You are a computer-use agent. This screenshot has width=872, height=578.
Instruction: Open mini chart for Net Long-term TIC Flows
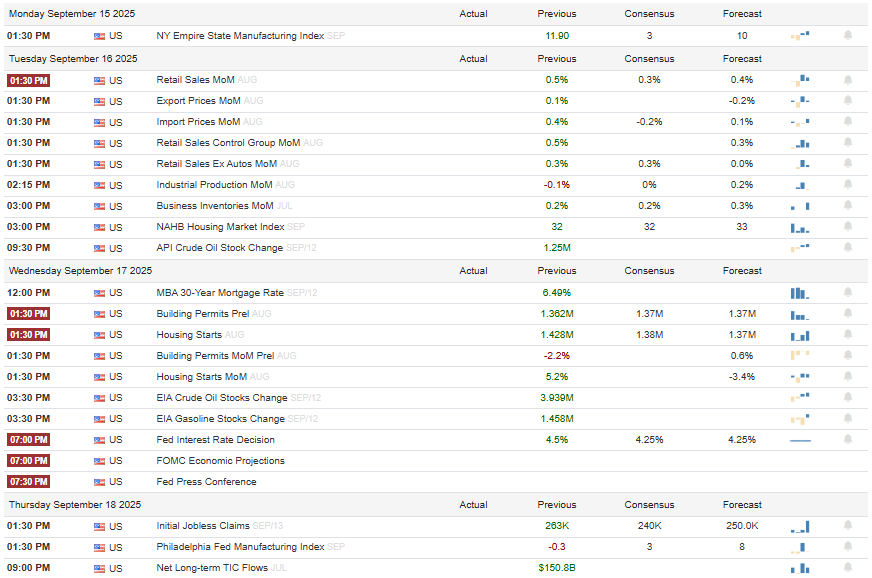pyautogui.click(x=800, y=569)
